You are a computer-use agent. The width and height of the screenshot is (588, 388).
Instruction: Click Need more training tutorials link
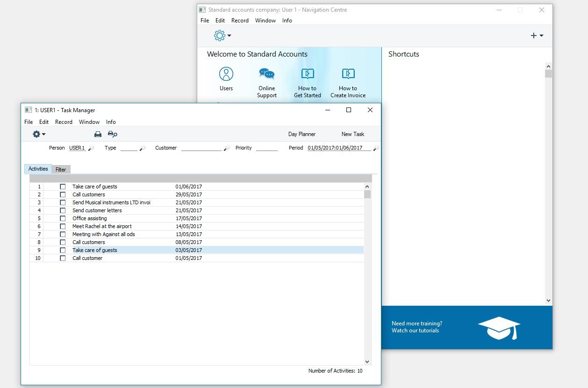[417, 327]
